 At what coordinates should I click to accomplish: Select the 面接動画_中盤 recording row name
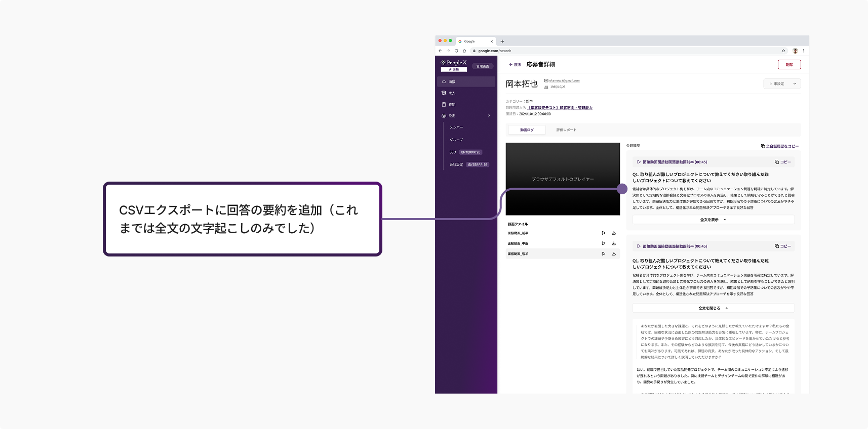tap(518, 243)
